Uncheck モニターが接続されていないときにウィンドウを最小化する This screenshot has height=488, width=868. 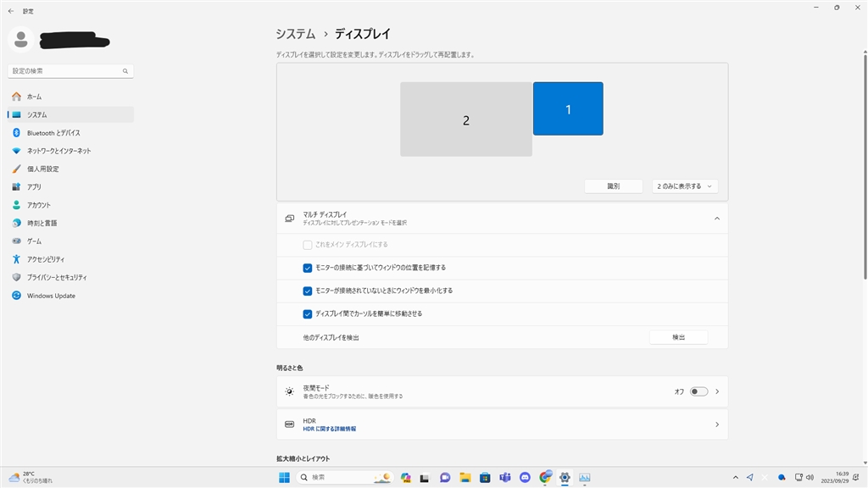308,291
